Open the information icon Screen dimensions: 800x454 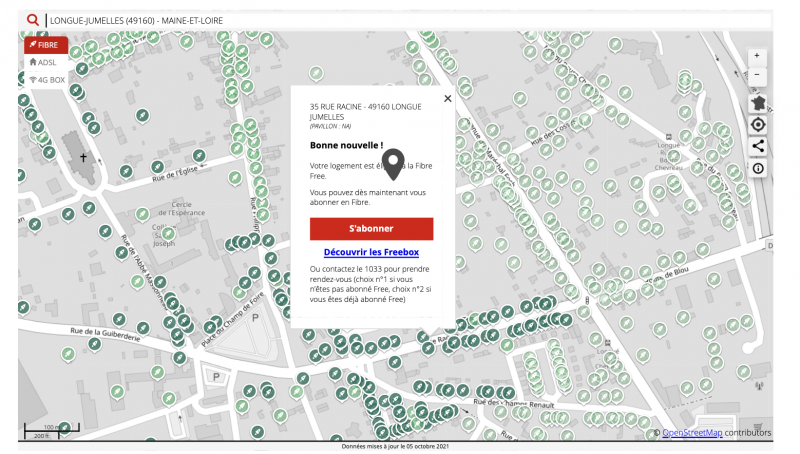pyautogui.click(x=758, y=168)
